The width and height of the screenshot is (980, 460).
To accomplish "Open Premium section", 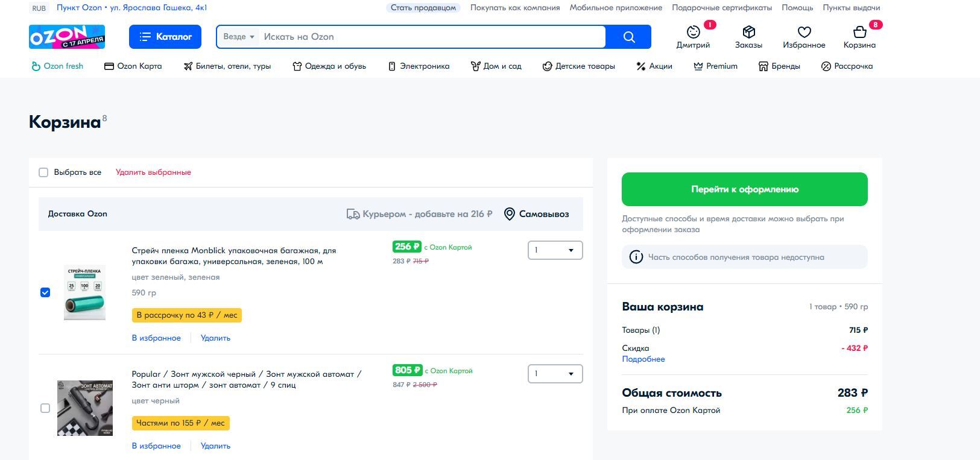I will (x=715, y=66).
